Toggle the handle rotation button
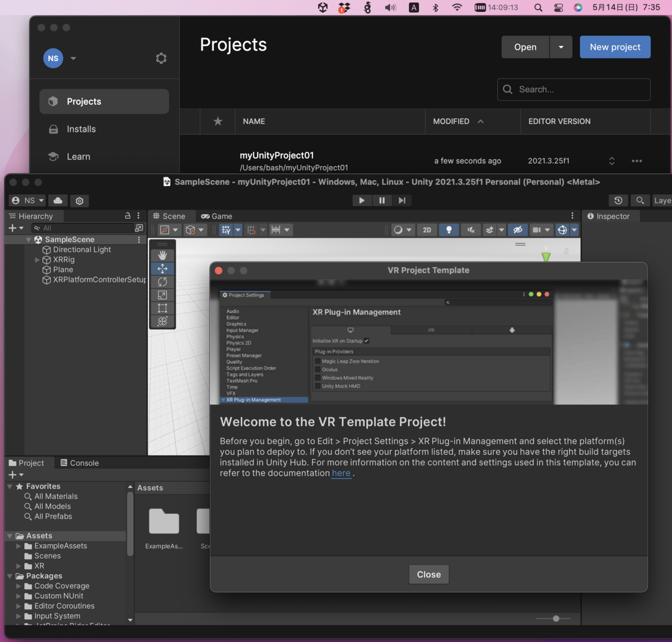Viewport: 672px width, 642px height. 195,230
